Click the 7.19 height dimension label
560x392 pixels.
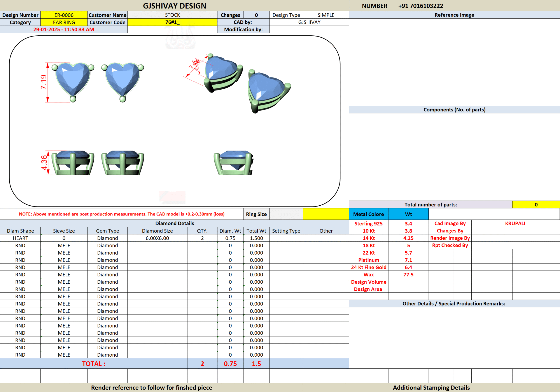(43, 82)
